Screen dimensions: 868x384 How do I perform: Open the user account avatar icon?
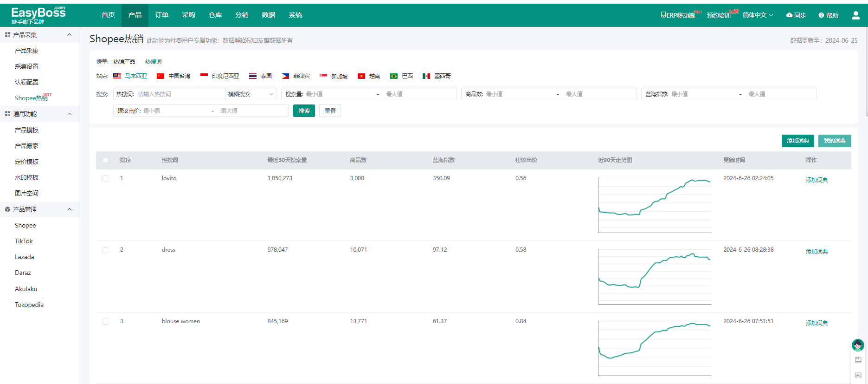click(856, 15)
